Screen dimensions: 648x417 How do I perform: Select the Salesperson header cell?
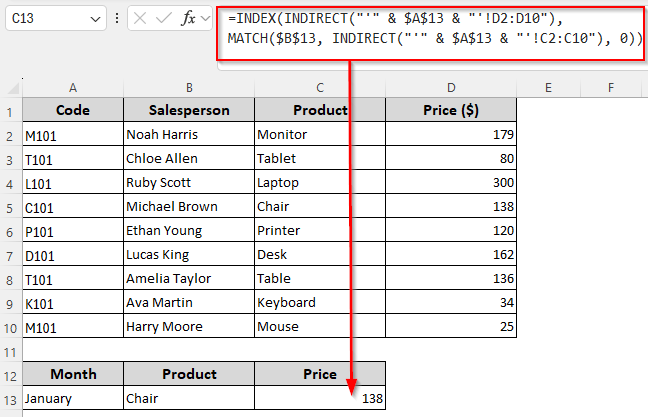point(188,110)
